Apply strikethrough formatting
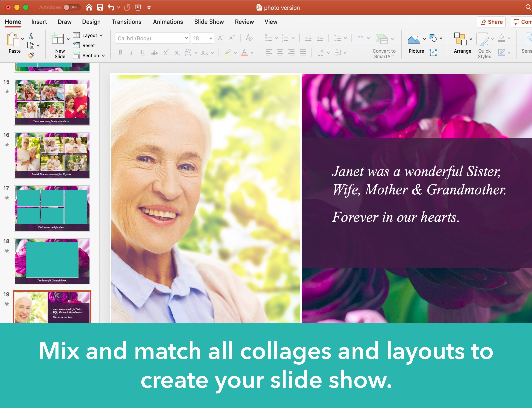The image size is (532, 408). [154, 52]
